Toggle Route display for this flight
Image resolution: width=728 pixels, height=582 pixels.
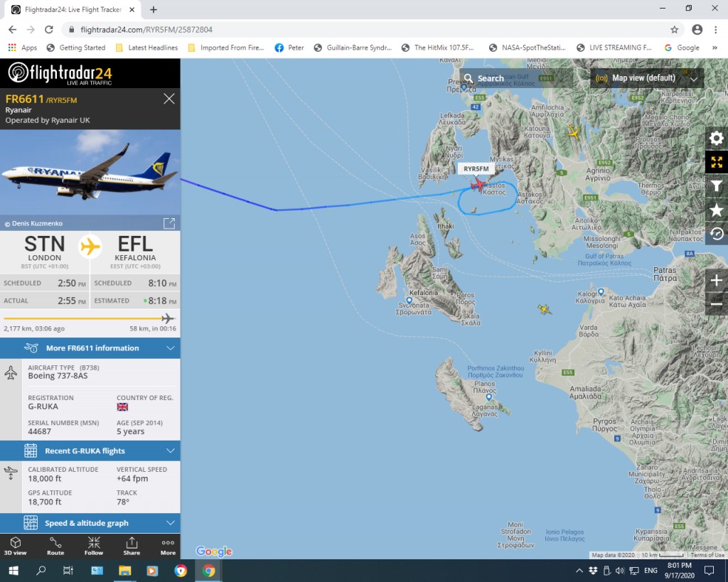(55, 546)
